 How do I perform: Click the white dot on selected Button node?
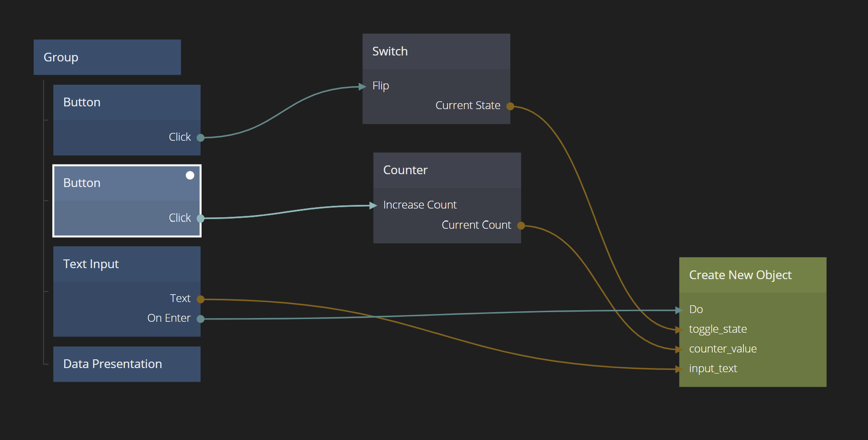[x=190, y=176]
